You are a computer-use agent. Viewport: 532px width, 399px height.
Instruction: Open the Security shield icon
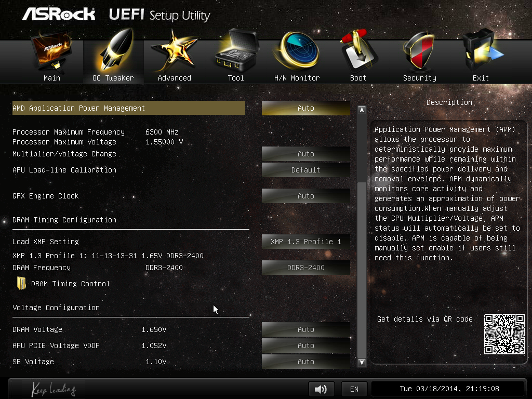(x=419, y=51)
